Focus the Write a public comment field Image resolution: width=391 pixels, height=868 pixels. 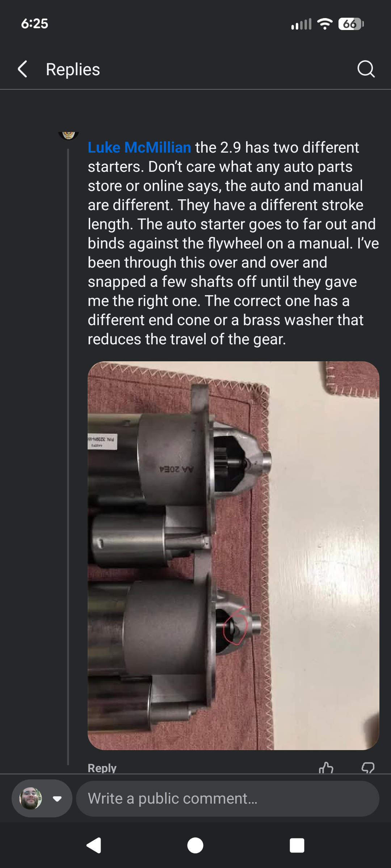[x=228, y=799]
